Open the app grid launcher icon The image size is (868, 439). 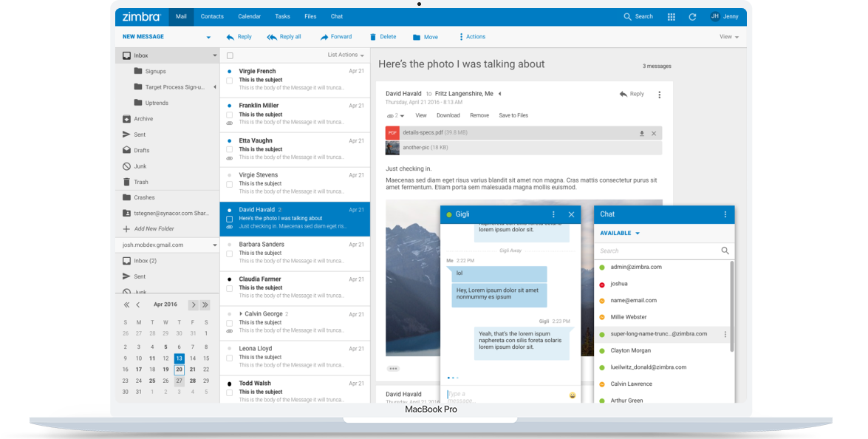coord(671,16)
